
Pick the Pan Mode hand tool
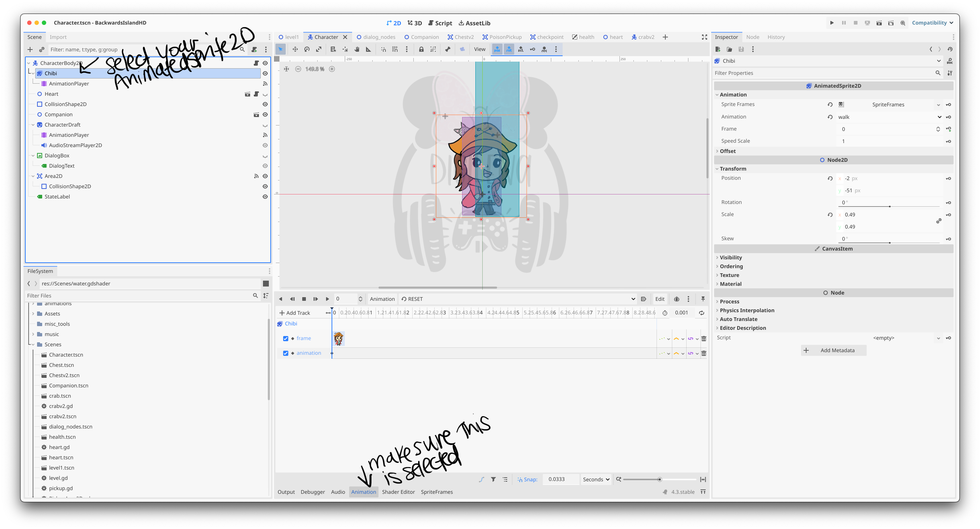(357, 49)
